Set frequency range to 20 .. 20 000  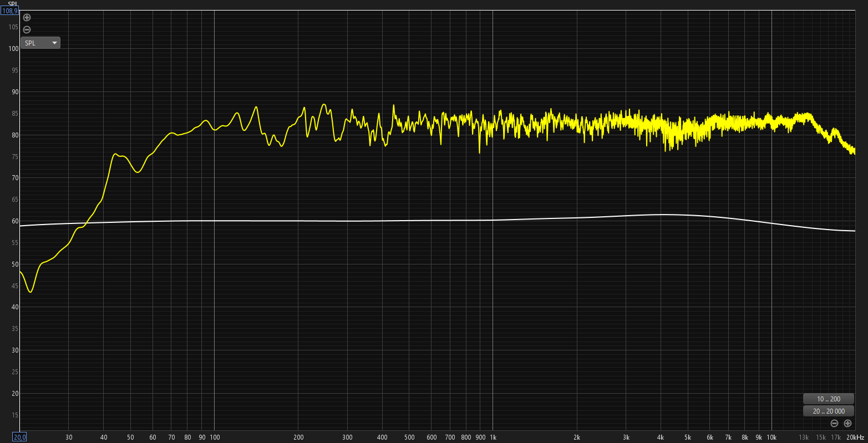(x=829, y=411)
